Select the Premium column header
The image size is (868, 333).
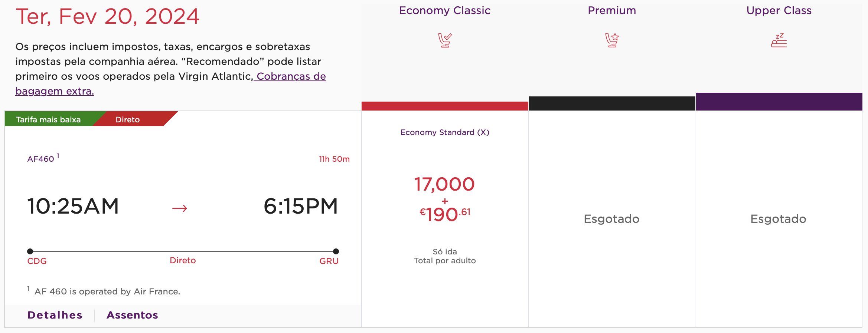point(612,10)
